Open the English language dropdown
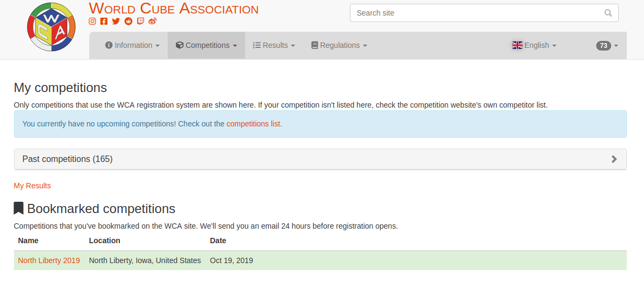Viewport: 644px width, 290px height. (x=534, y=45)
